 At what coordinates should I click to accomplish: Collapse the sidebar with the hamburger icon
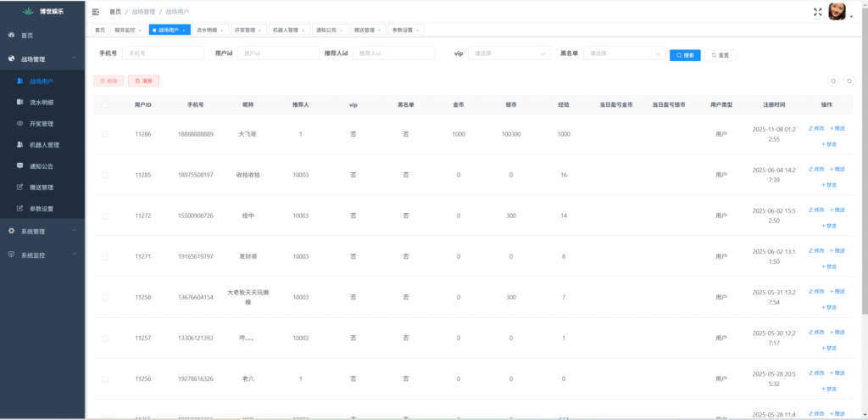point(96,12)
